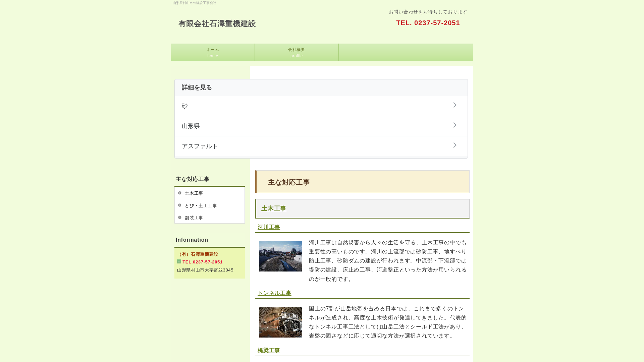Select the 舗装工事 sidebar item

(194, 217)
